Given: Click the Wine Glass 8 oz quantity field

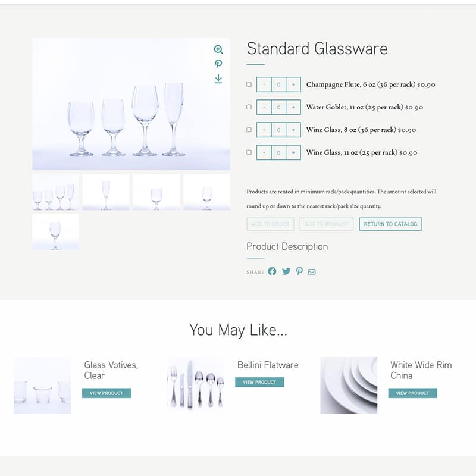Looking at the screenshot, I should pos(278,130).
